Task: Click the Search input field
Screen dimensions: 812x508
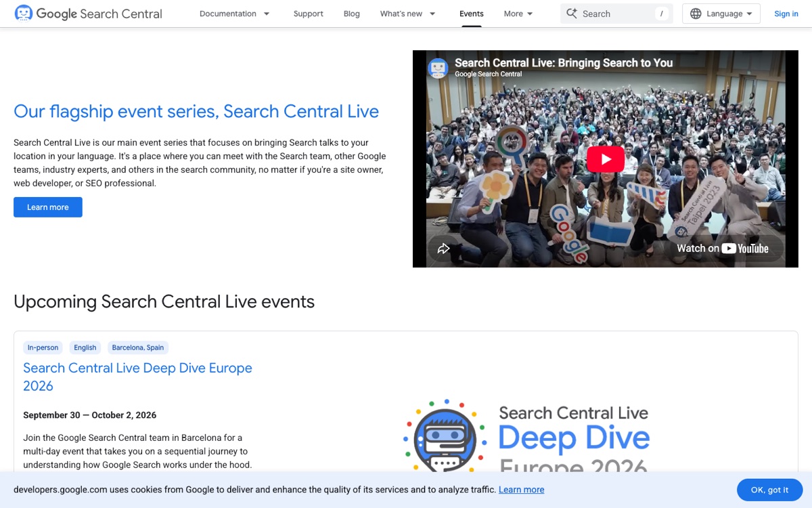Action: coord(616,14)
